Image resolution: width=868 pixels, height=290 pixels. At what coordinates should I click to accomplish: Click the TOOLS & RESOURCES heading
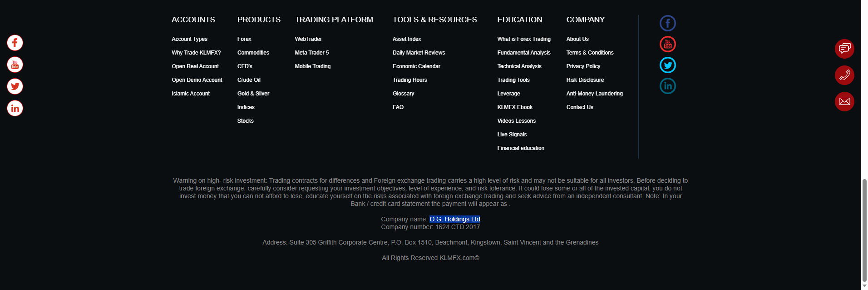pyautogui.click(x=435, y=20)
